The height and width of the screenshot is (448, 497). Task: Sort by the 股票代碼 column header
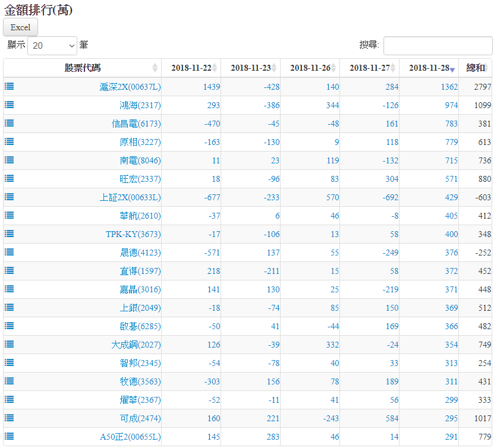(82, 68)
